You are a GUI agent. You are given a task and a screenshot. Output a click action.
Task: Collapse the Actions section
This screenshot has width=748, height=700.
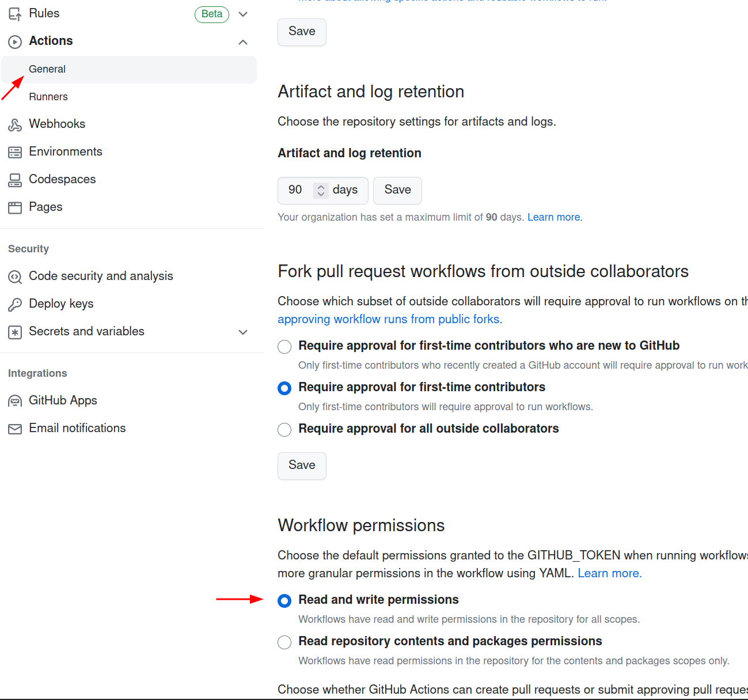[x=243, y=41]
